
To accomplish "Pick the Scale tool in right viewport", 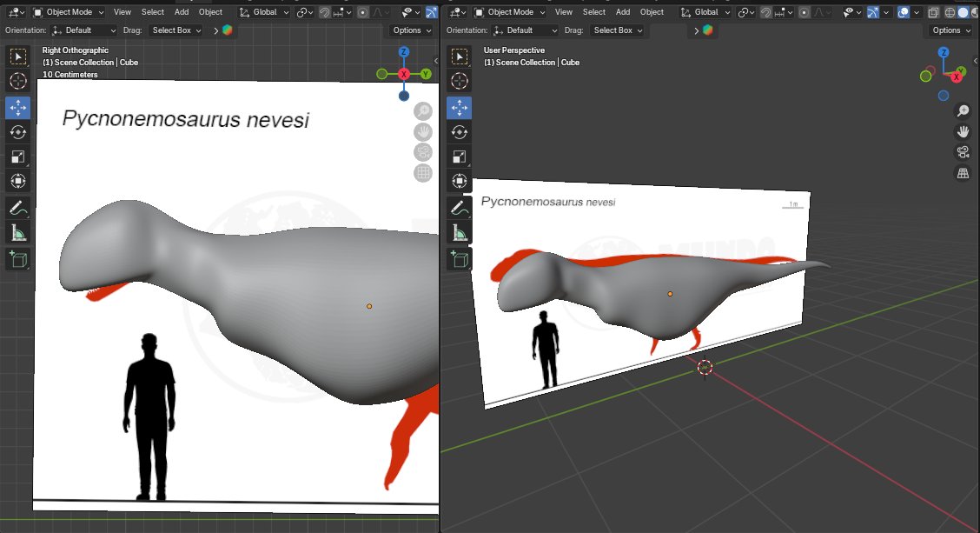I will point(460,157).
